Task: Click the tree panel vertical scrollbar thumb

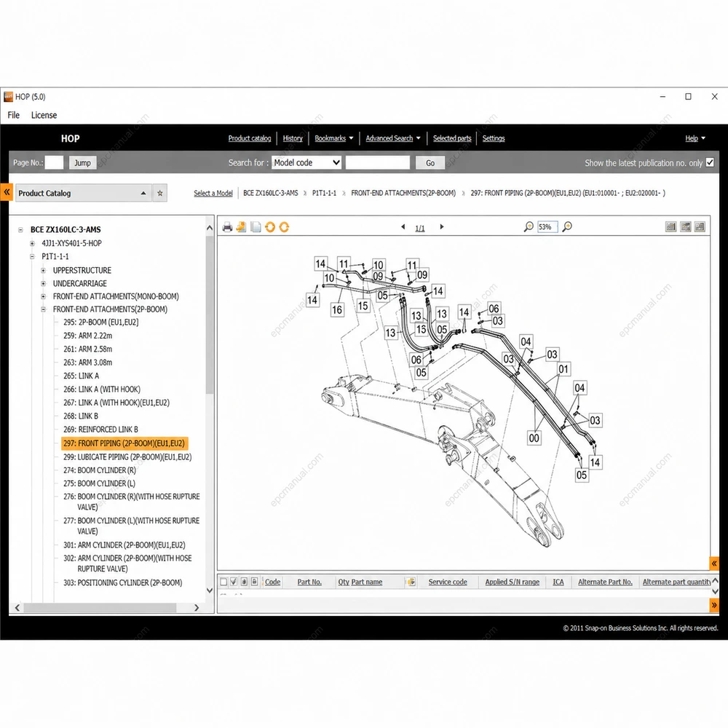Action: click(210, 316)
